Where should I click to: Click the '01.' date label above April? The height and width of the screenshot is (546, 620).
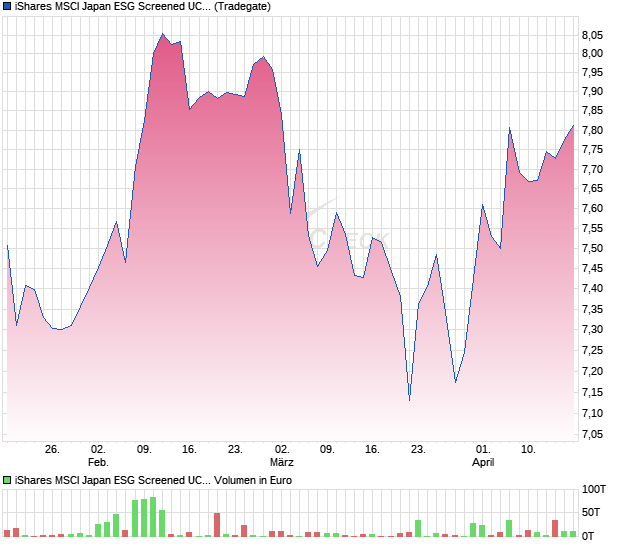click(483, 450)
